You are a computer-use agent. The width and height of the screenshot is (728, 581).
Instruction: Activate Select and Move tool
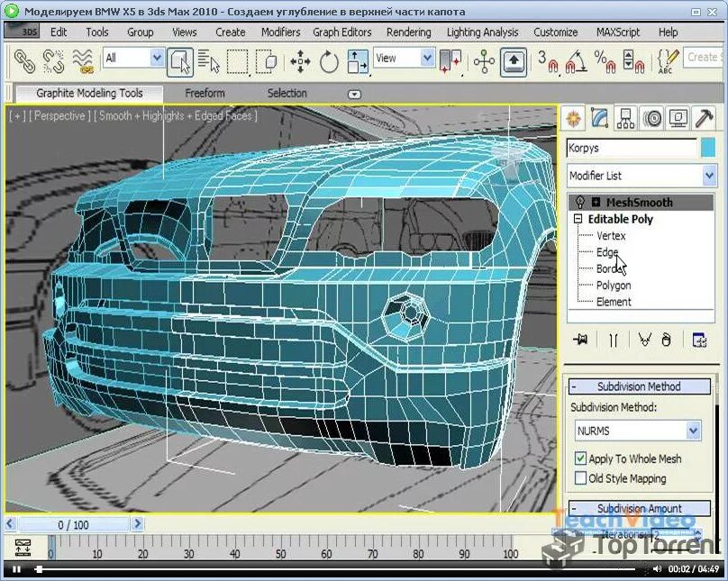pyautogui.click(x=300, y=61)
